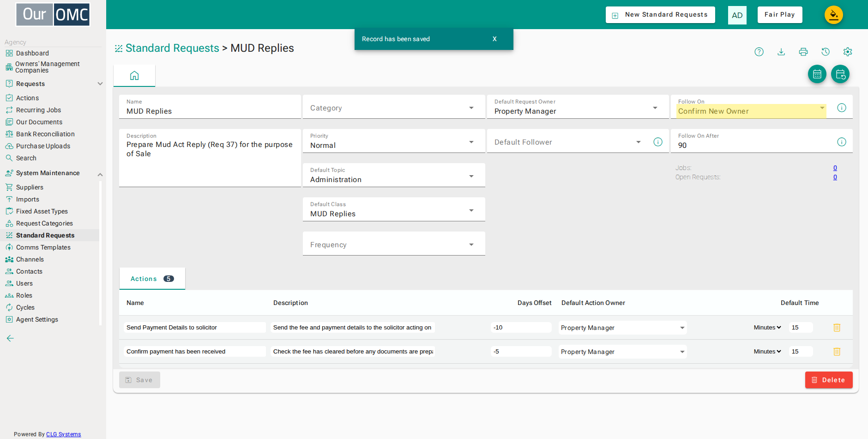Dismiss the Record has been saved notification
The width and height of the screenshot is (868, 439).
494,39
